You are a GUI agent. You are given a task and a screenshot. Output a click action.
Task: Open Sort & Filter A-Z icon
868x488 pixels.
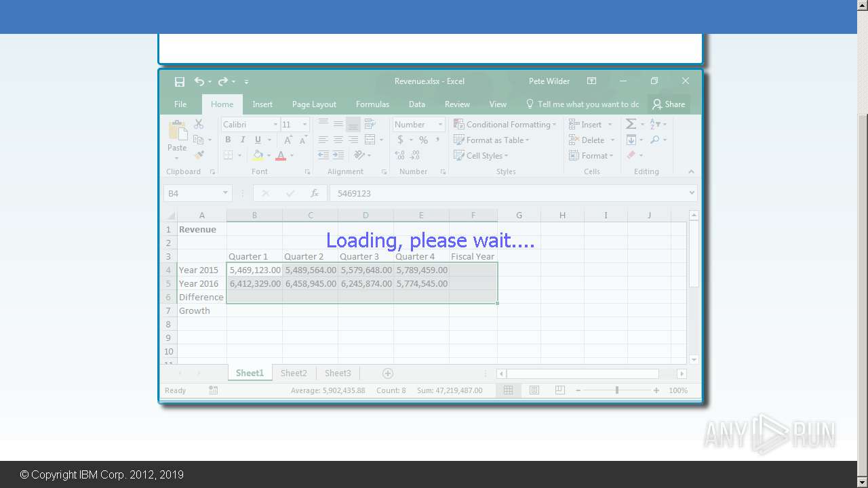click(x=655, y=124)
